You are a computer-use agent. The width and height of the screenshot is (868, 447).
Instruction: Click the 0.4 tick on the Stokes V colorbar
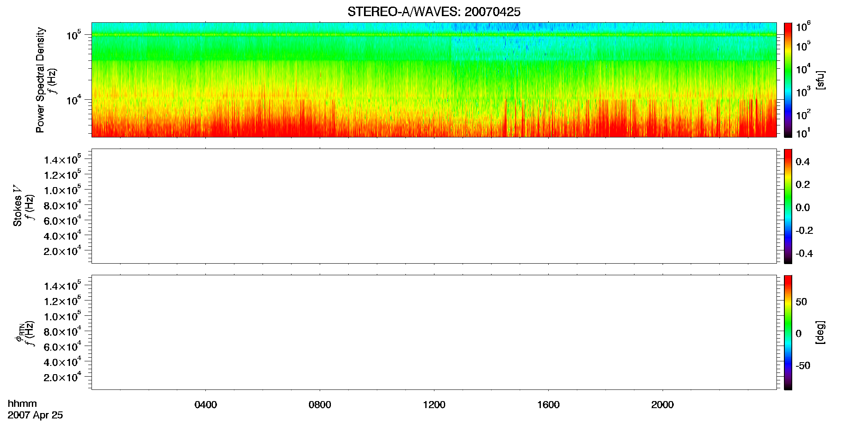pyautogui.click(x=803, y=162)
